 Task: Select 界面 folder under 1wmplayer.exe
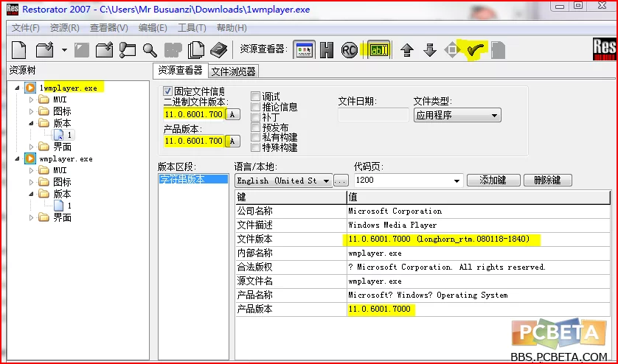coord(62,147)
